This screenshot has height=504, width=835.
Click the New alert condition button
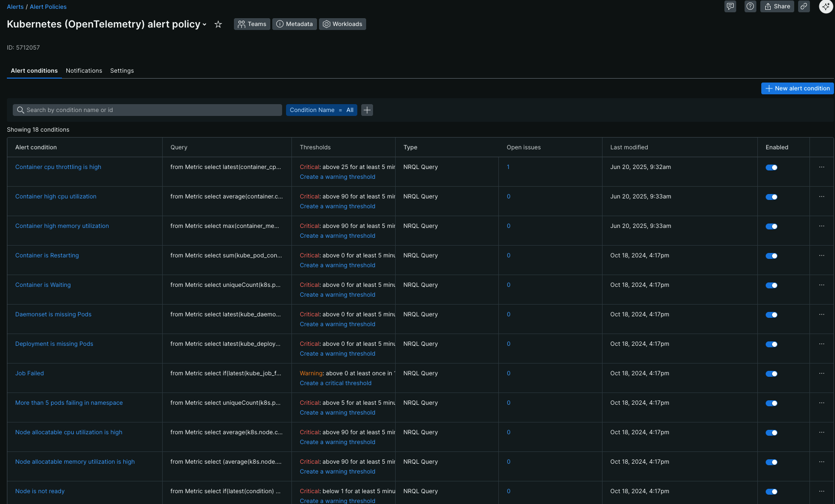tap(797, 88)
